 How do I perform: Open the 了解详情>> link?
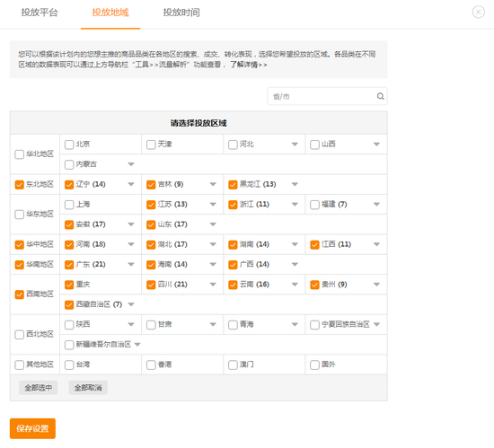(248, 65)
